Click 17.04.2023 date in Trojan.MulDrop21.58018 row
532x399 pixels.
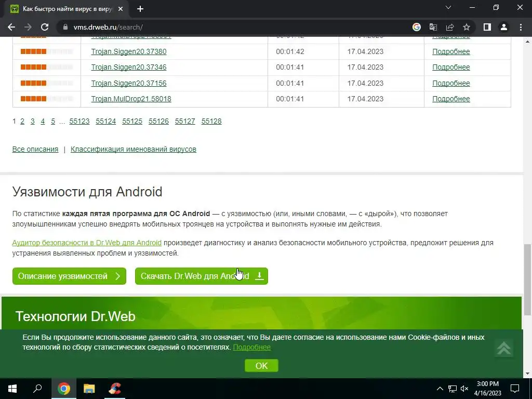[x=365, y=99]
